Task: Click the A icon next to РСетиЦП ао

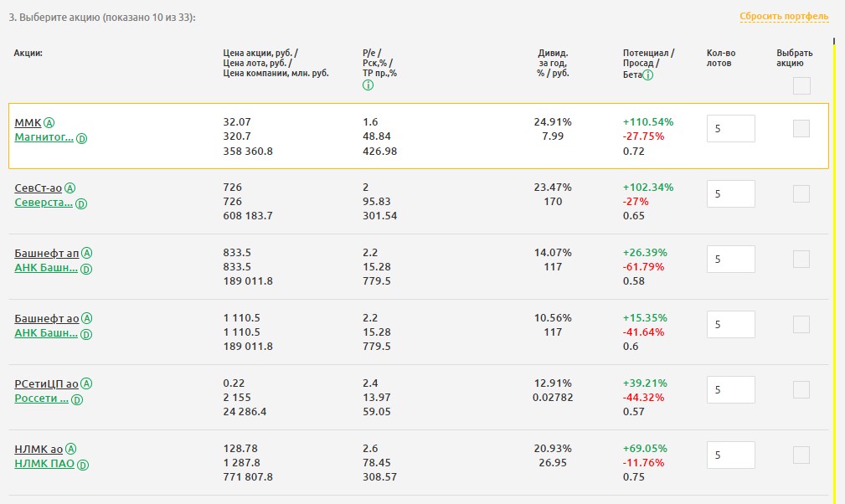Action: click(x=87, y=383)
